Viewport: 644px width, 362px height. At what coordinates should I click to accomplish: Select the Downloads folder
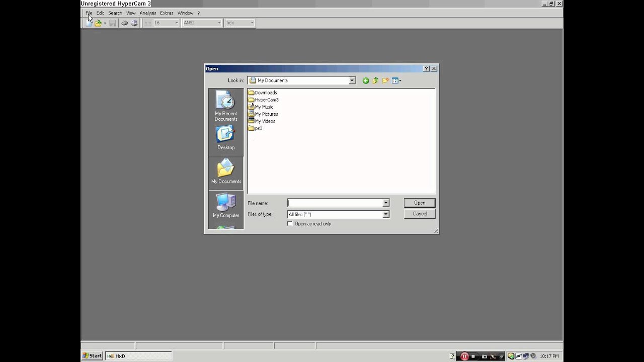coord(263,93)
